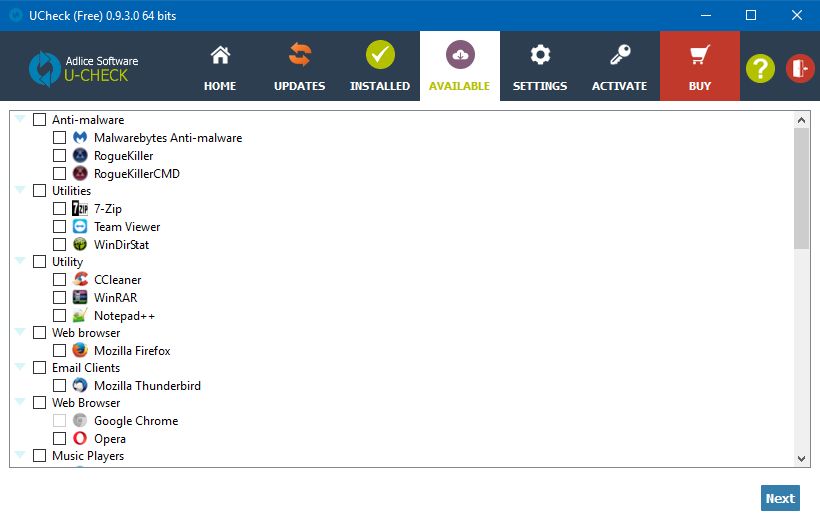The image size is (820, 531).
Task: Click the Opera icon
Action: pos(80,438)
